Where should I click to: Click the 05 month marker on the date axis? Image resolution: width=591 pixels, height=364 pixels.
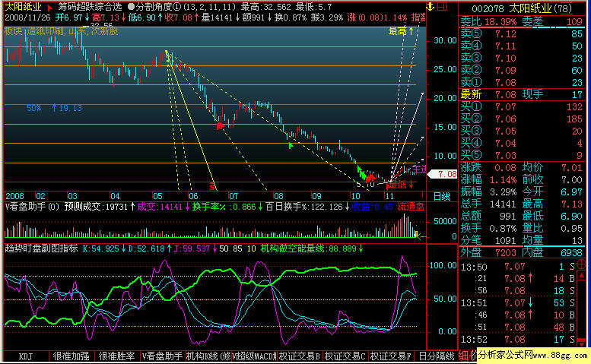(x=157, y=196)
